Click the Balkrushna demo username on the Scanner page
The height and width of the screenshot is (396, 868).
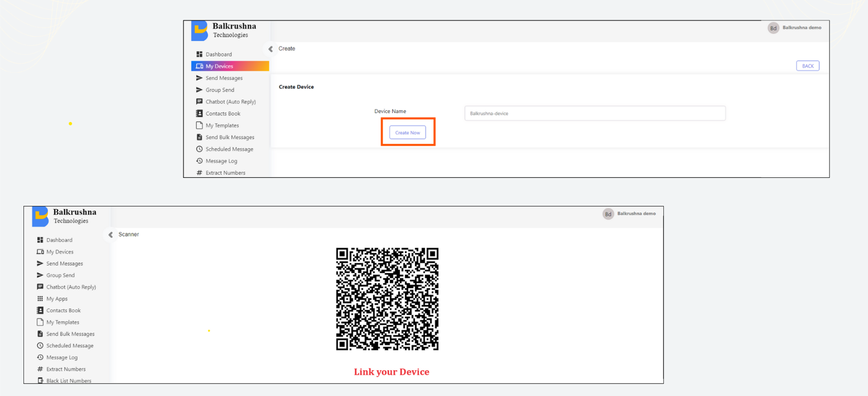tap(636, 214)
